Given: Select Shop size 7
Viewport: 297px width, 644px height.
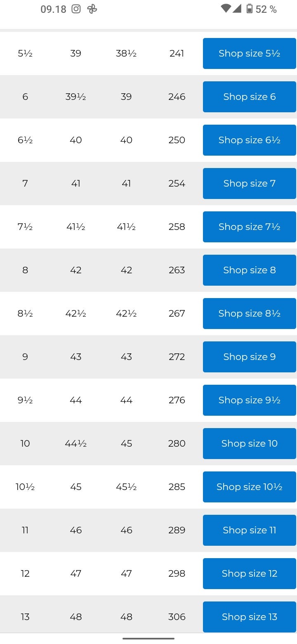Looking at the screenshot, I should tap(249, 183).
